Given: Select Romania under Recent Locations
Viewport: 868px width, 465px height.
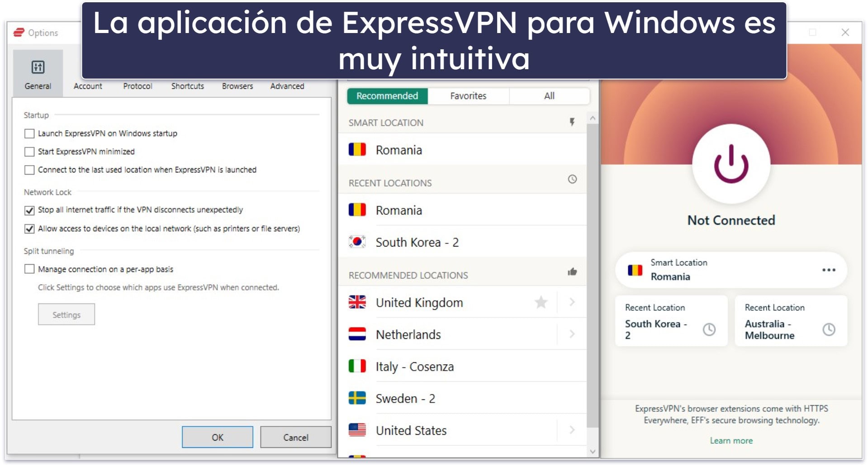Looking at the screenshot, I should pyautogui.click(x=462, y=210).
